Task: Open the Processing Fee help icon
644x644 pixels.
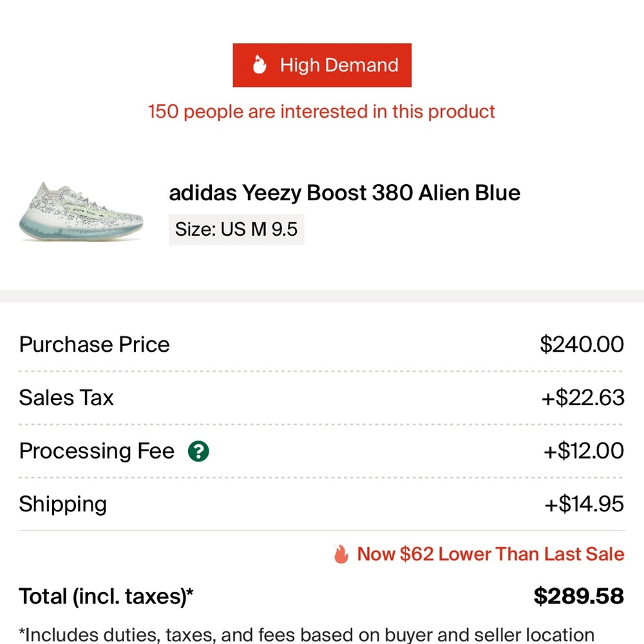Action: click(200, 451)
